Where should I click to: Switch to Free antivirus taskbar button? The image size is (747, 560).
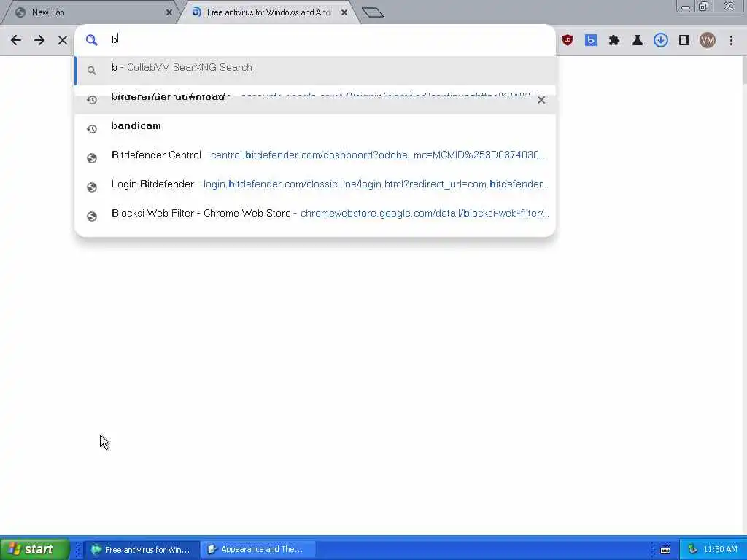click(x=141, y=550)
